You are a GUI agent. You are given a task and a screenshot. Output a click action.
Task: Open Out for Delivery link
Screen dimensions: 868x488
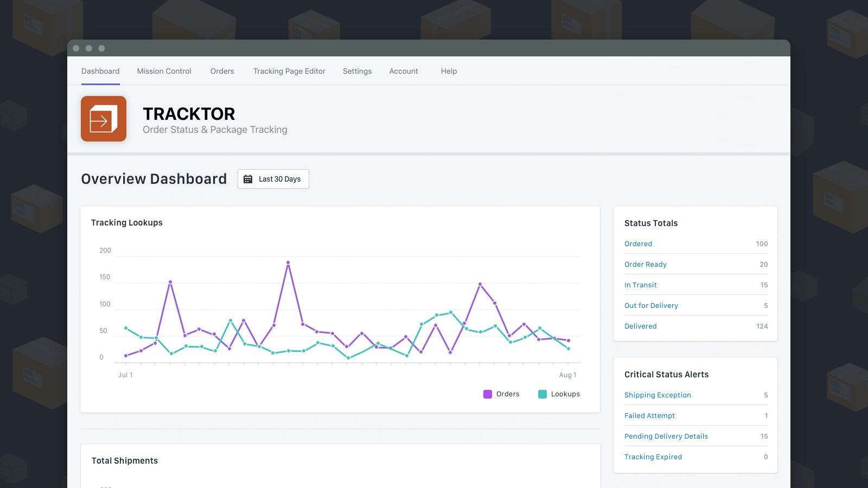pyautogui.click(x=651, y=306)
